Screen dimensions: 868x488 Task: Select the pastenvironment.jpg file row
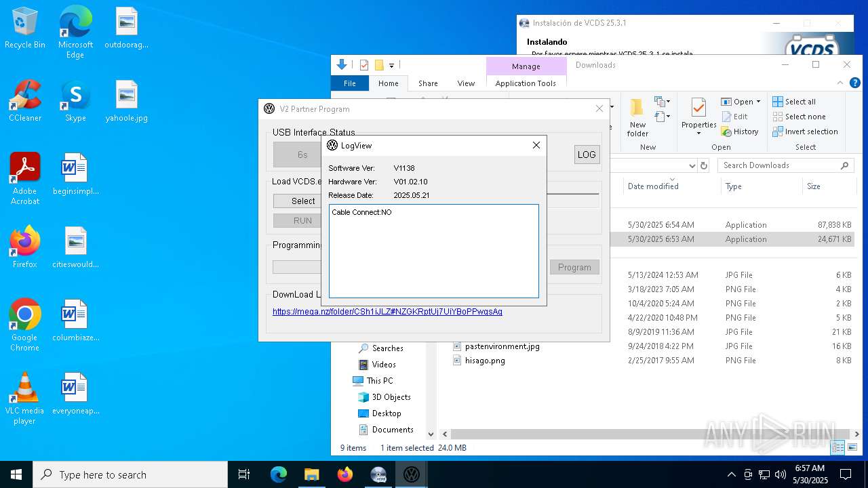(x=652, y=346)
